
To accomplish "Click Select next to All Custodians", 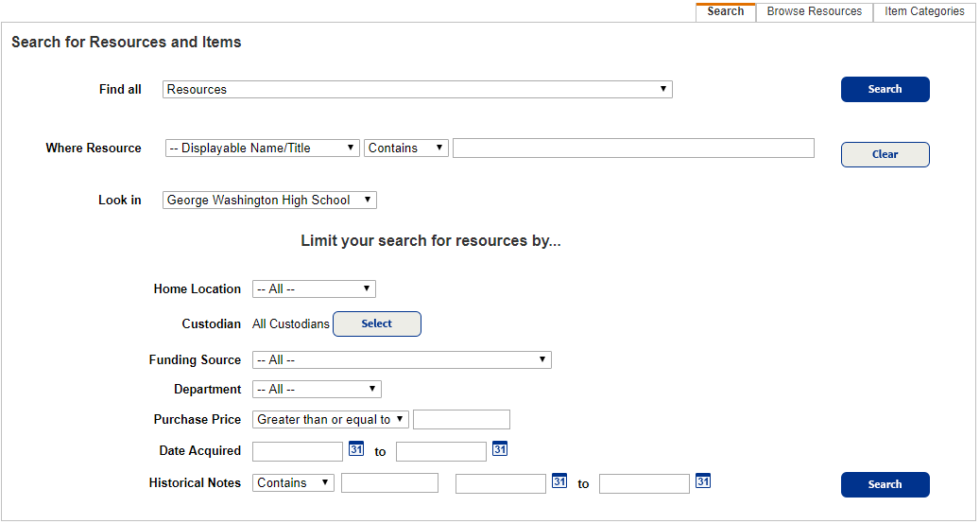I will click(x=376, y=324).
